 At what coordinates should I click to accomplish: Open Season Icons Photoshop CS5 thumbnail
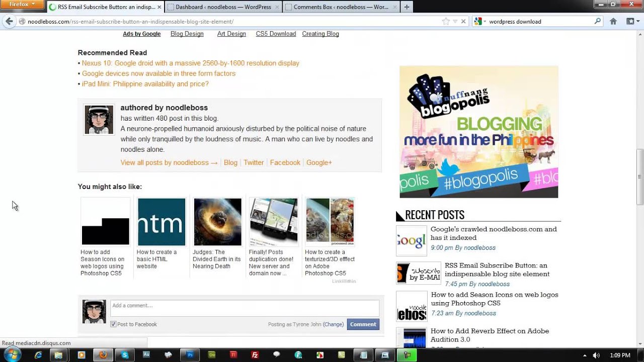tap(105, 222)
